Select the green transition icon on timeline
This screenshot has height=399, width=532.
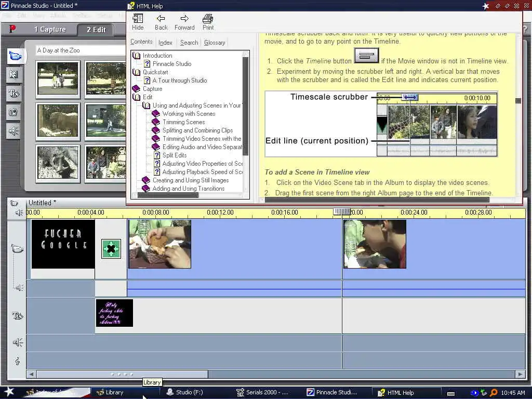click(x=111, y=249)
